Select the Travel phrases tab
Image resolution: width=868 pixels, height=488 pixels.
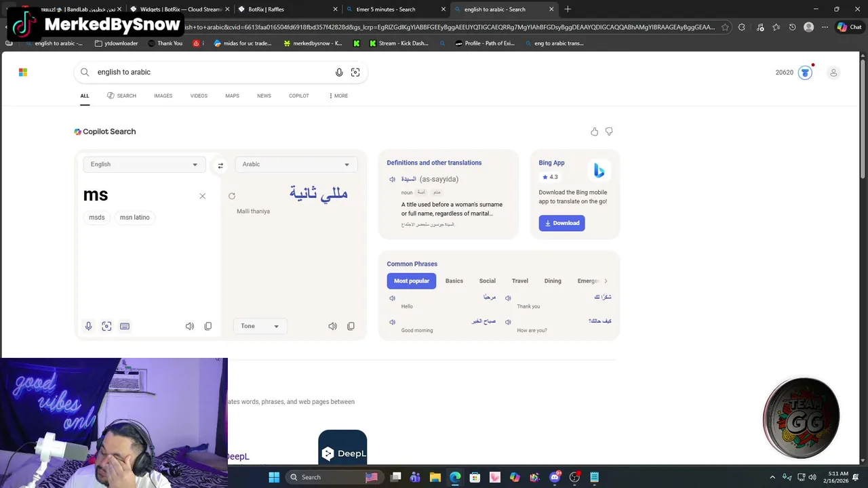520,281
